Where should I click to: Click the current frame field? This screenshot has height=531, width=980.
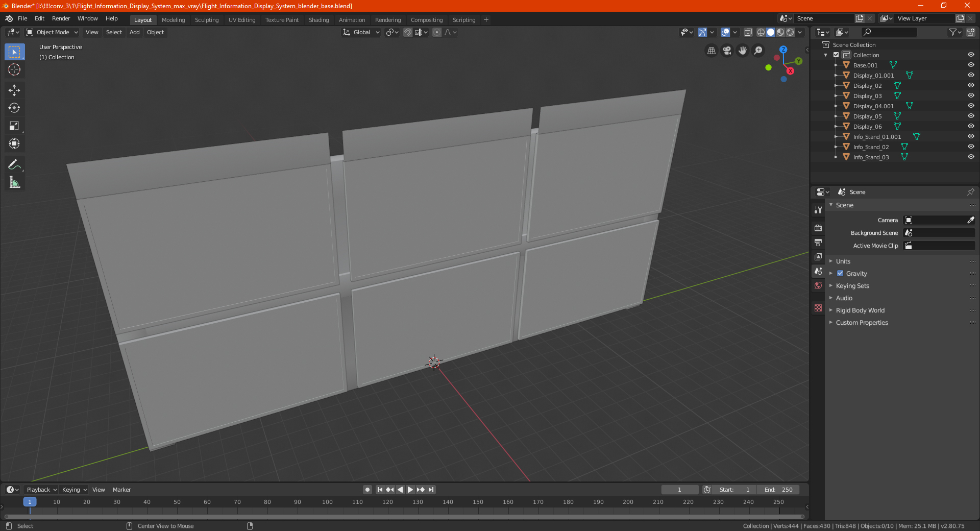[679, 490]
